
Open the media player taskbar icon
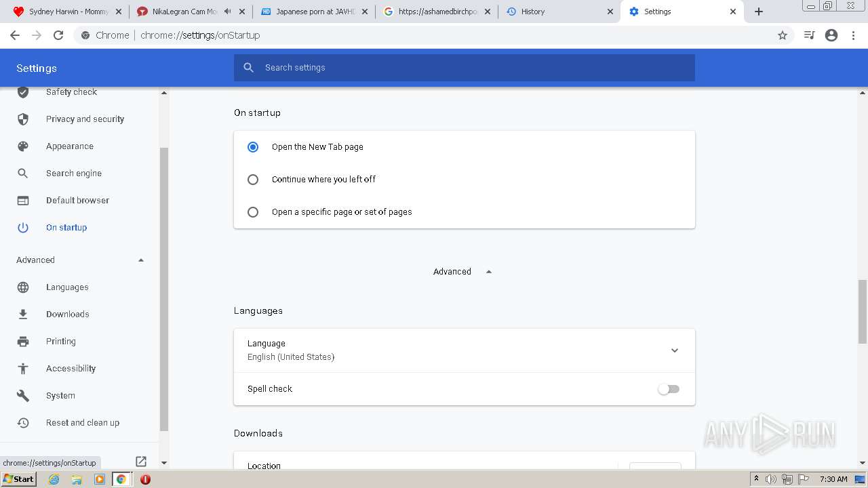point(100,479)
